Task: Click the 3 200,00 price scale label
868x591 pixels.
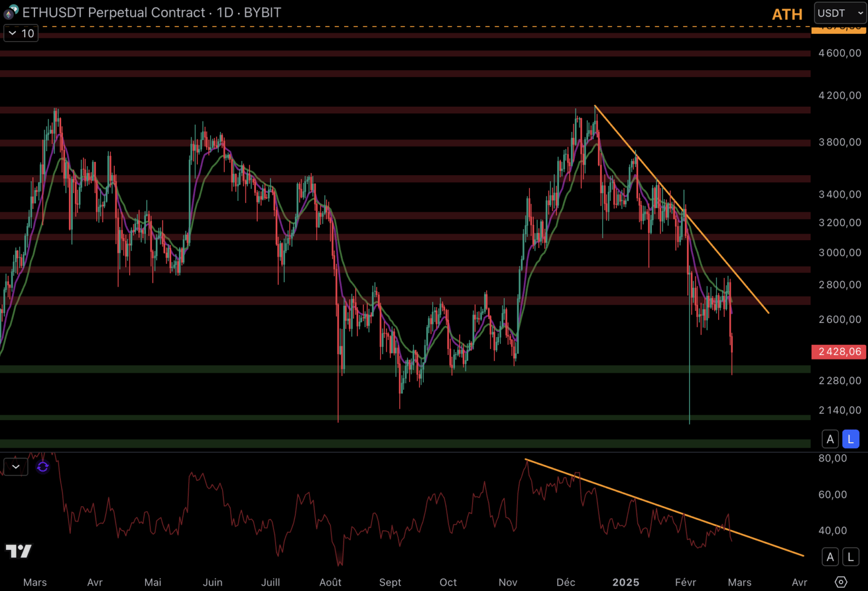Action: [x=840, y=223]
